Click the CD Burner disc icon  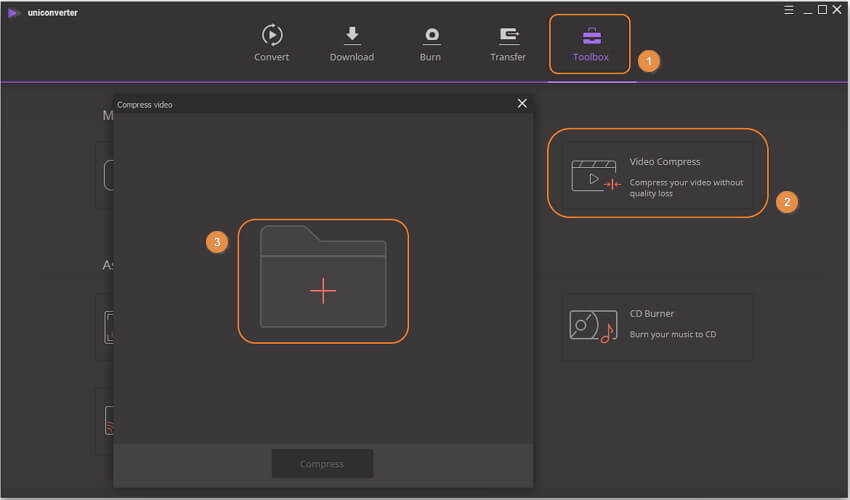(591, 326)
